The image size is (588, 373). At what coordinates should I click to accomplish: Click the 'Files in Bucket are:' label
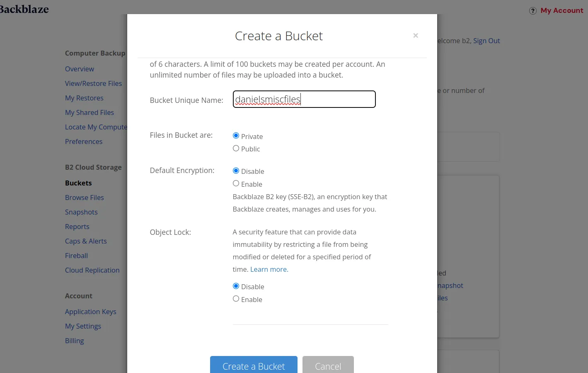181,135
